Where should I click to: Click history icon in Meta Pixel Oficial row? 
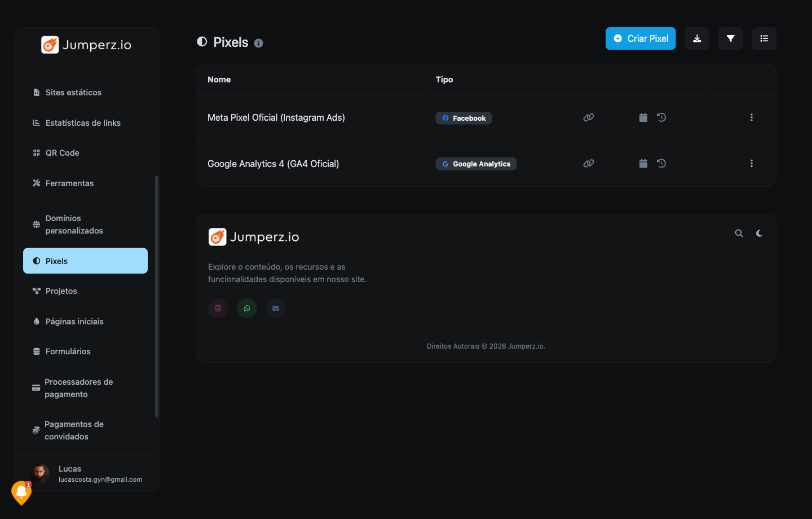click(x=661, y=117)
